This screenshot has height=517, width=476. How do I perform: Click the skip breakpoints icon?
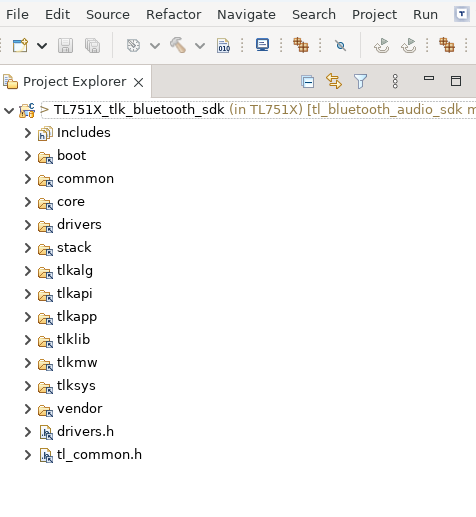[x=341, y=45]
